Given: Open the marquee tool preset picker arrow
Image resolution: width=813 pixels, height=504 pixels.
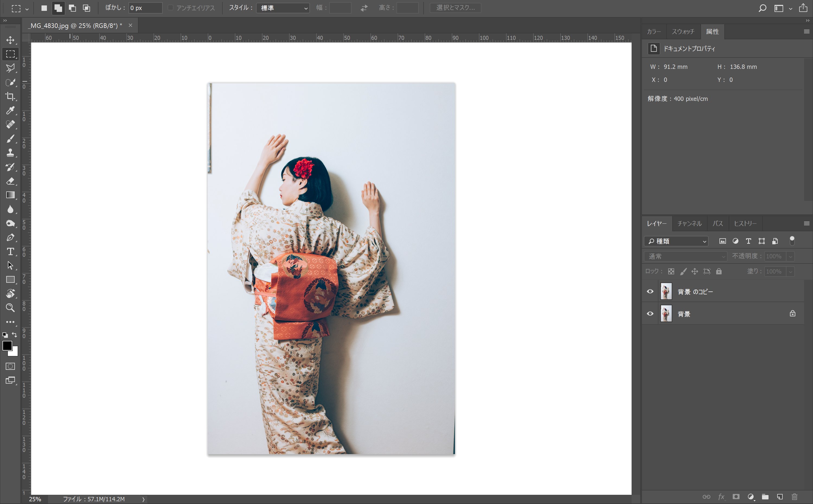Looking at the screenshot, I should [x=27, y=9].
